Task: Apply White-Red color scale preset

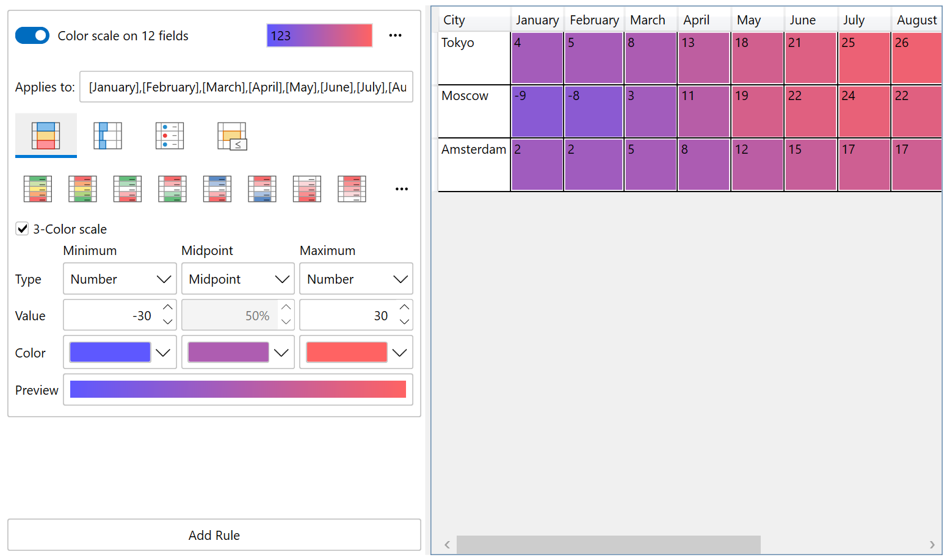Action: (307, 188)
